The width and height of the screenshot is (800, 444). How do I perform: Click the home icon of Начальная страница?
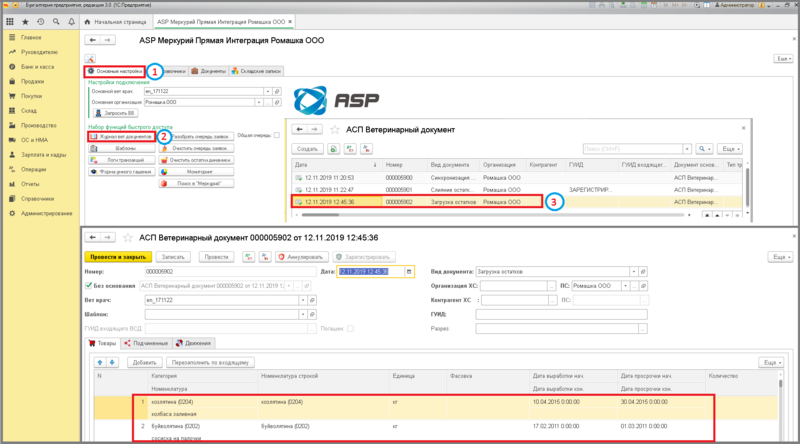coord(87,19)
